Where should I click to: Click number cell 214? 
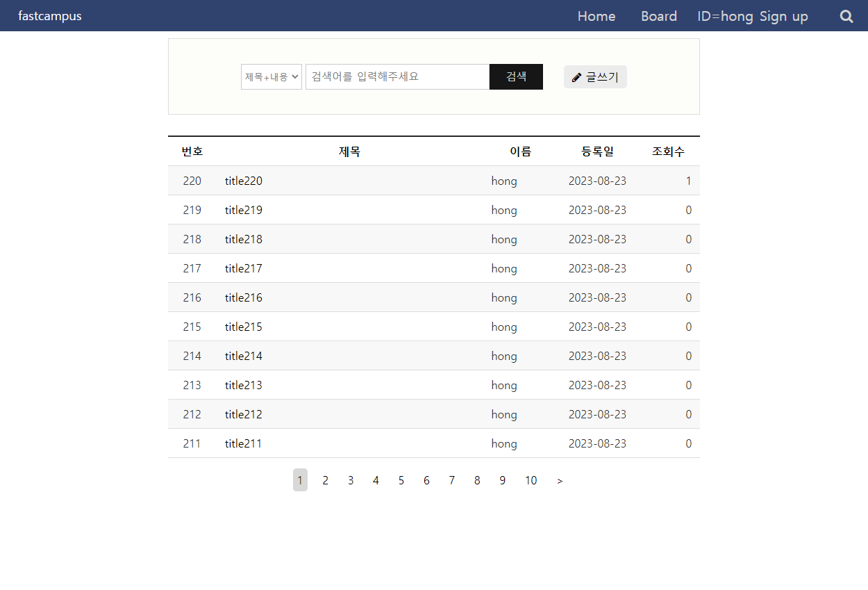(192, 356)
